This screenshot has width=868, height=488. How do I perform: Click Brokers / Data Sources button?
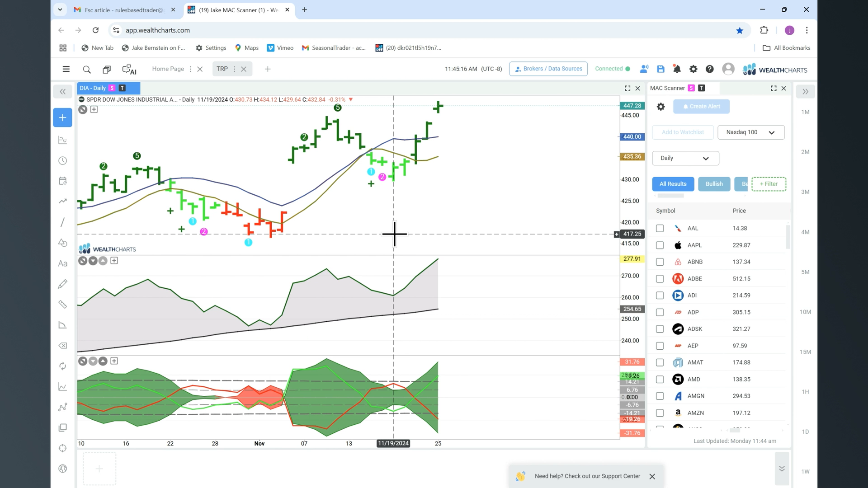pyautogui.click(x=548, y=69)
